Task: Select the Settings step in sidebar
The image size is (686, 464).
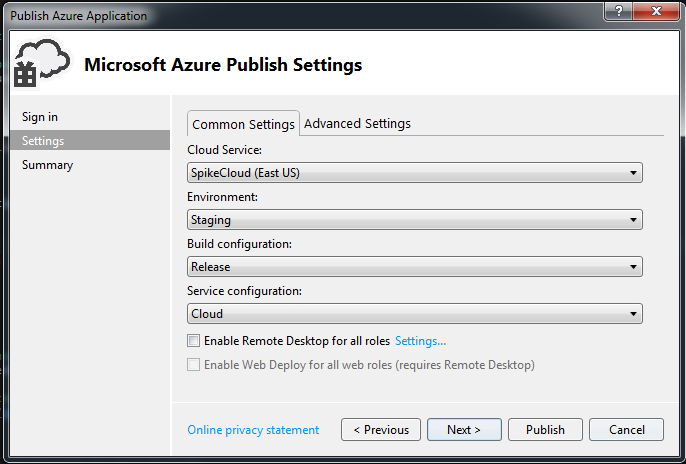Action: 90,141
